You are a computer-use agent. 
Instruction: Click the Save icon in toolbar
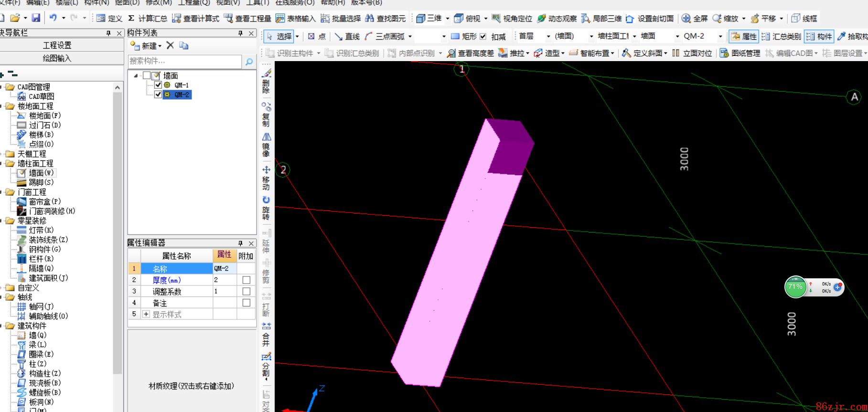click(36, 18)
